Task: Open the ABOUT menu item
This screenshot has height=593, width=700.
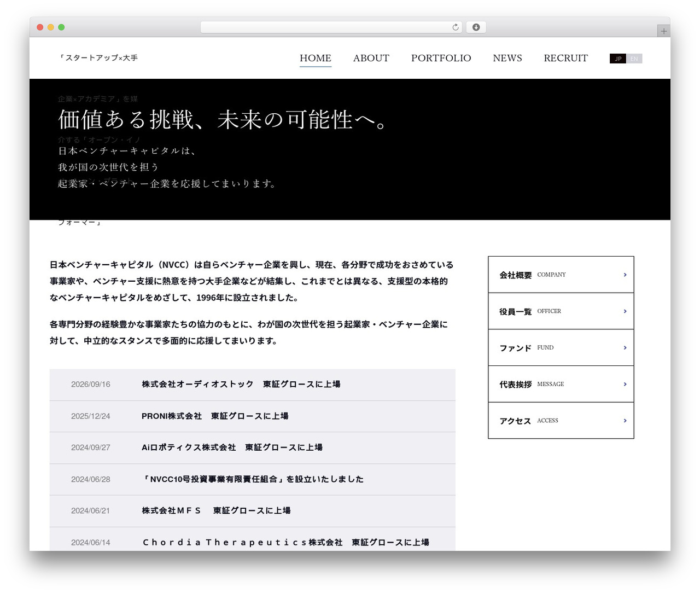Action: pyautogui.click(x=371, y=58)
